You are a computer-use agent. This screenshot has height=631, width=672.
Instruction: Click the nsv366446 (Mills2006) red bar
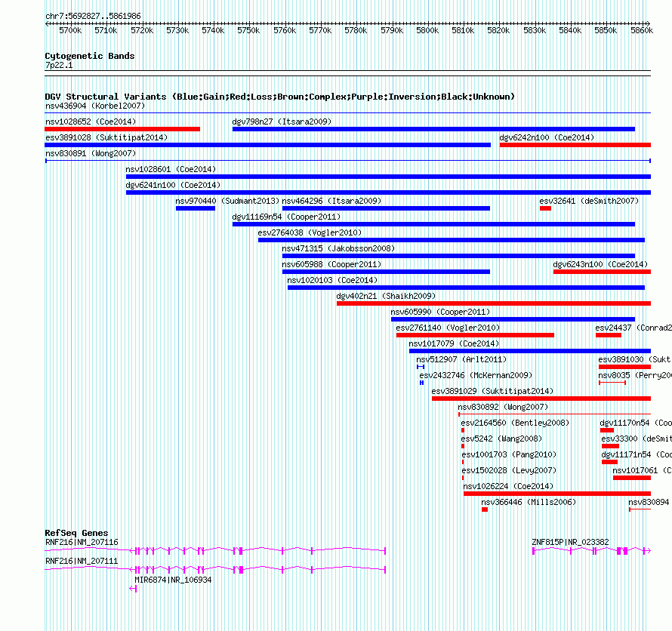(x=485, y=509)
